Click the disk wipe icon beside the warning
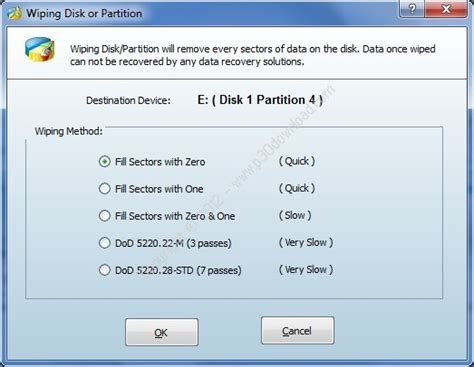The width and height of the screenshot is (474, 367). tap(40, 50)
